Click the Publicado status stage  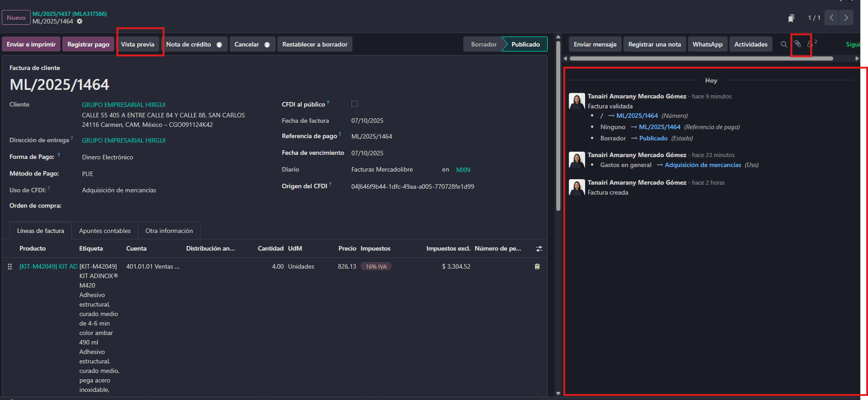click(x=525, y=44)
